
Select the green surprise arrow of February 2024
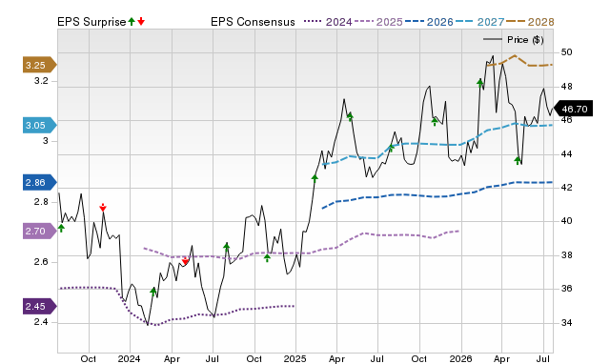[153, 292]
